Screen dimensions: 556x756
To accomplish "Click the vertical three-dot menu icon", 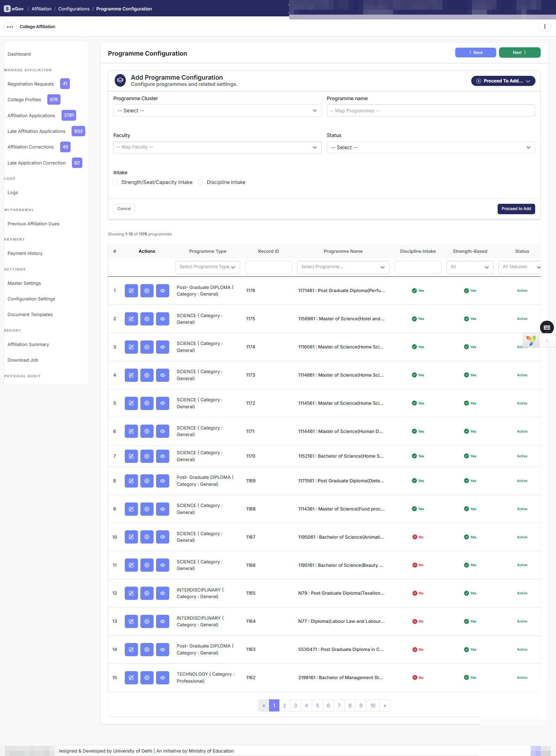I will tap(545, 26).
